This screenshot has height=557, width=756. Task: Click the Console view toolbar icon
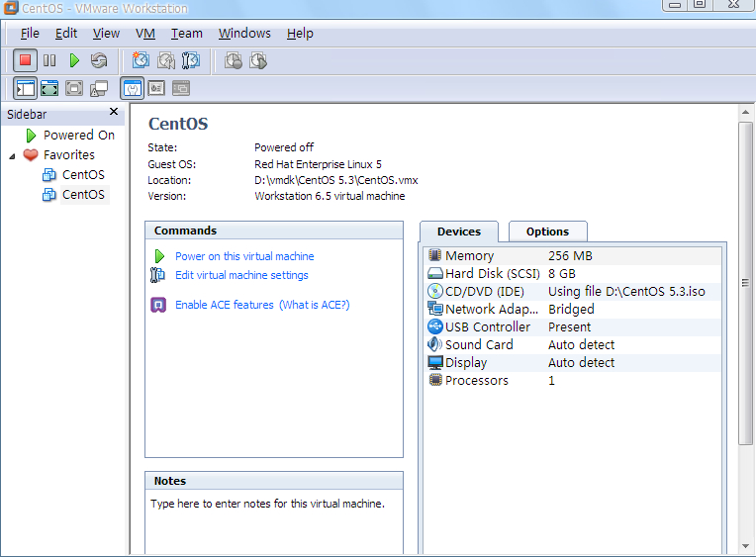pyautogui.click(x=181, y=88)
